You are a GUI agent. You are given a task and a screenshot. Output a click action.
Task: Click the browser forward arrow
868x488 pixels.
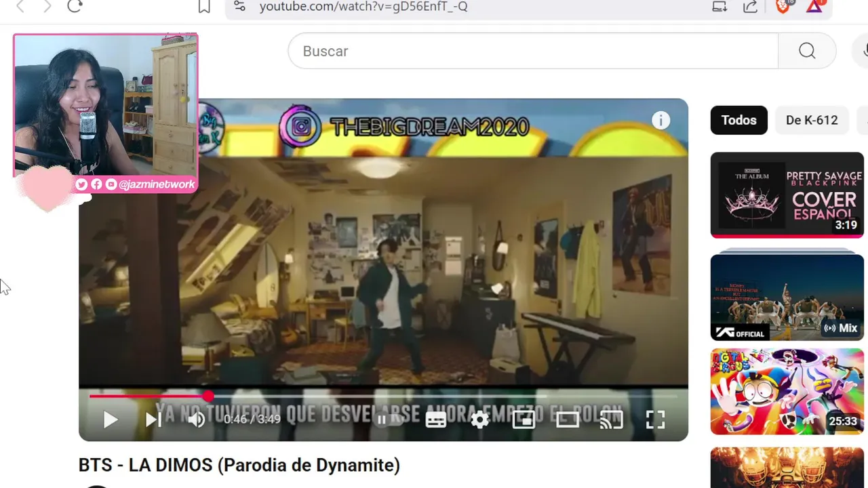click(x=46, y=6)
